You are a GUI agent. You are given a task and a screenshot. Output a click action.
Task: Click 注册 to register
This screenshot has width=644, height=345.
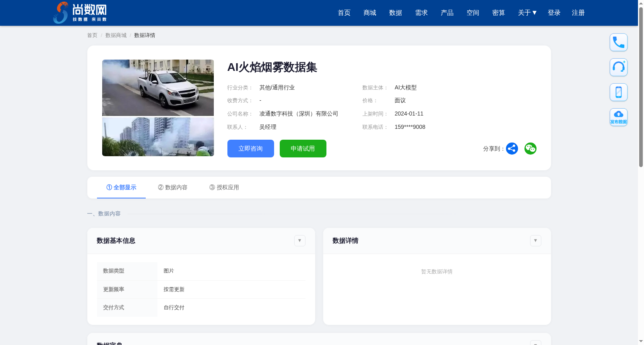click(578, 13)
